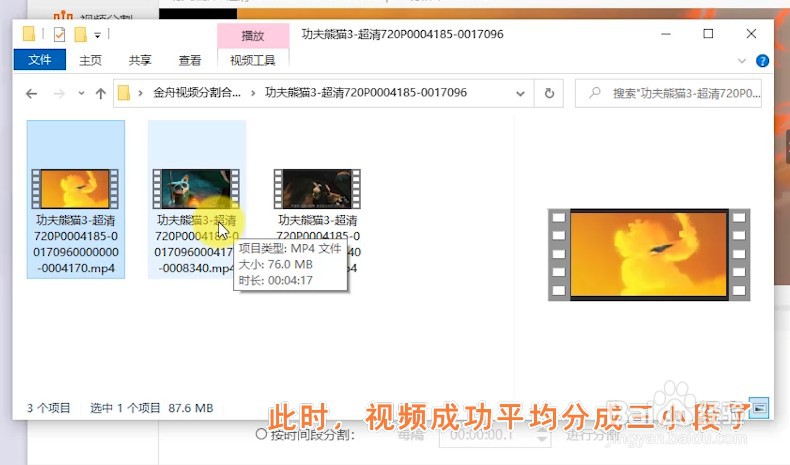790x465 pixels.
Task: Select the video file ending -0004170.mp4
Action: pyautogui.click(x=76, y=199)
